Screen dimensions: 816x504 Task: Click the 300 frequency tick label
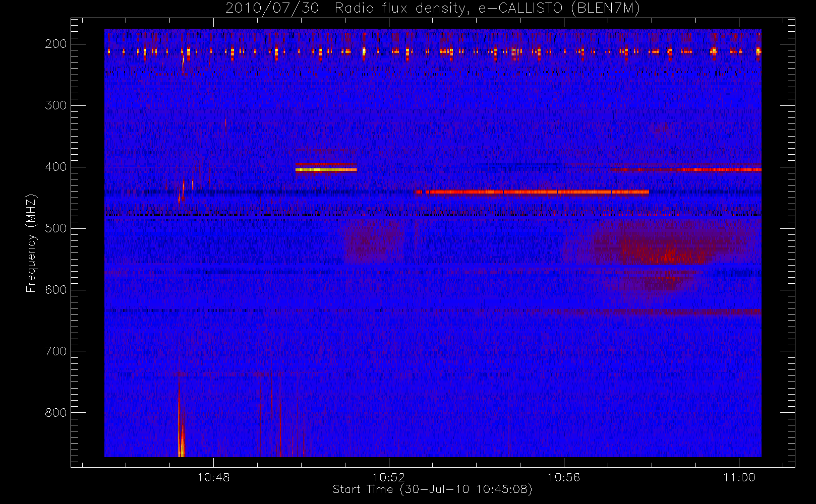coord(56,105)
